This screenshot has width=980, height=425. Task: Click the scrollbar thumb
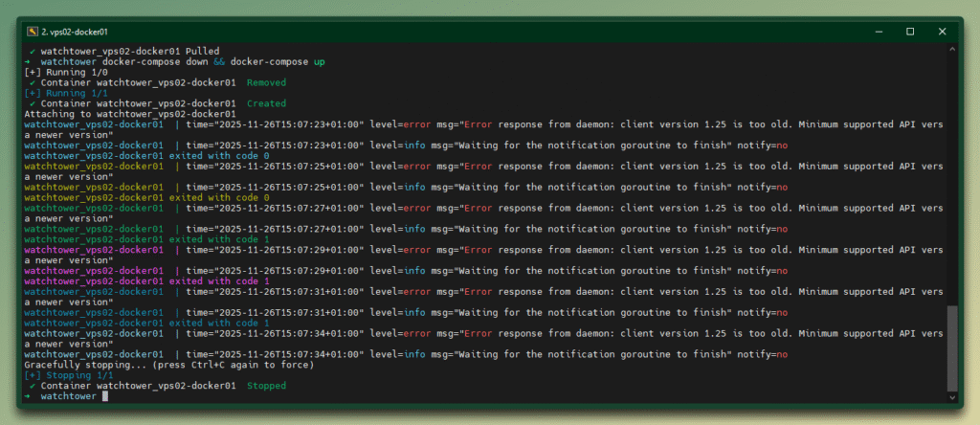(950, 347)
